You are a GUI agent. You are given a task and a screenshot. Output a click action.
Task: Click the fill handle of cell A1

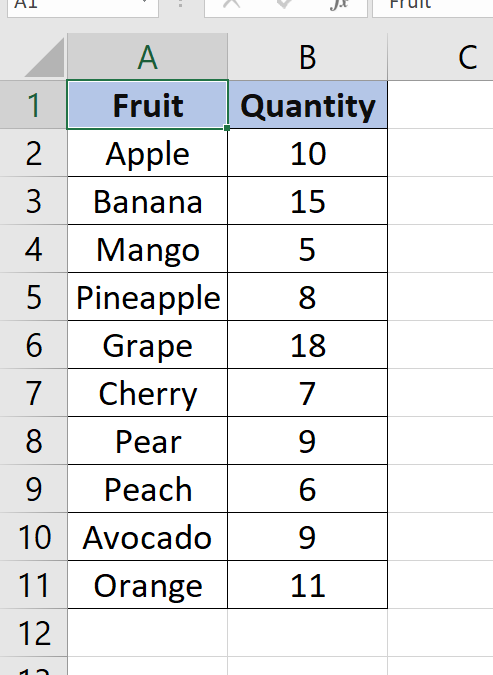click(227, 128)
